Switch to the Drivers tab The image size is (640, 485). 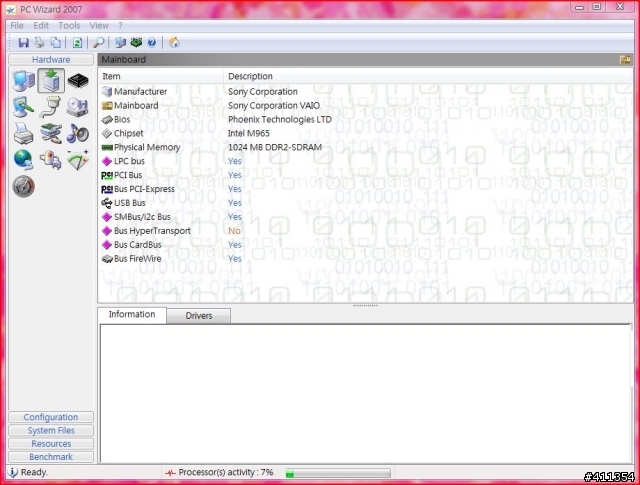[199, 316]
